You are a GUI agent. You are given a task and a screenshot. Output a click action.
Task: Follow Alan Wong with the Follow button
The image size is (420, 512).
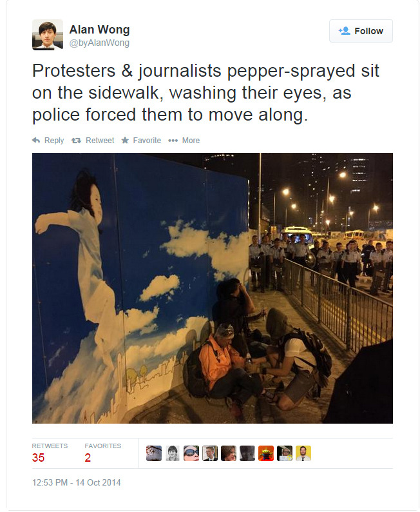click(361, 31)
